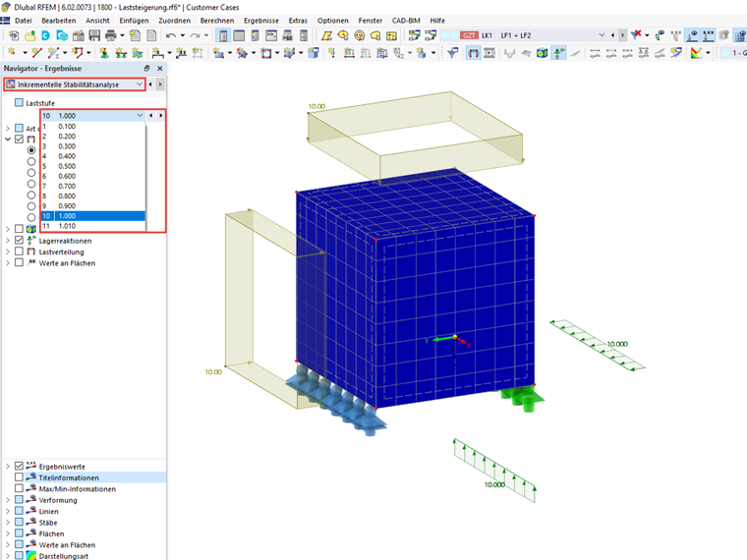Click the new dimension icon
This screenshot has width=747, height=560.
coord(157,53)
